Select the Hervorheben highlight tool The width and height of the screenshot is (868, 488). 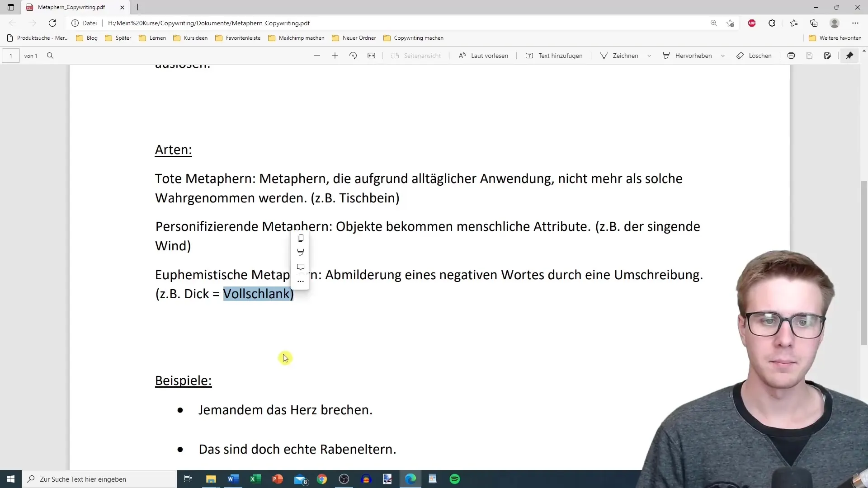click(x=687, y=56)
